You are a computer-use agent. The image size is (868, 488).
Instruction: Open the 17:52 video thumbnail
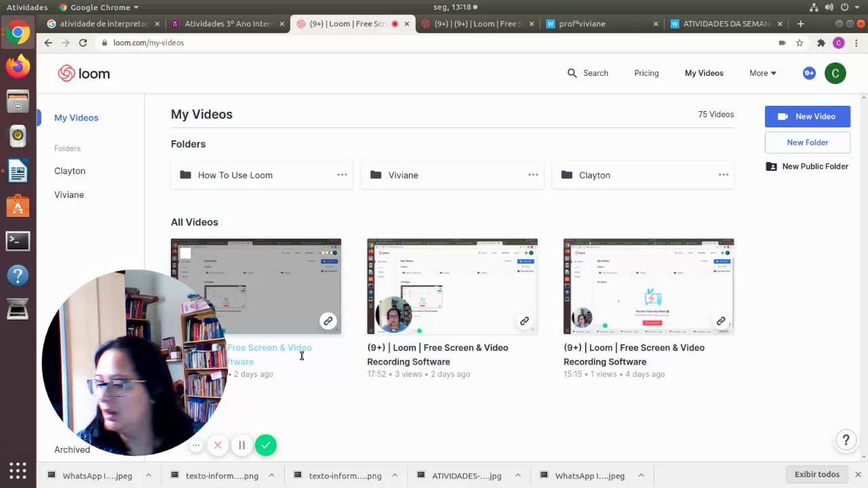(x=452, y=286)
